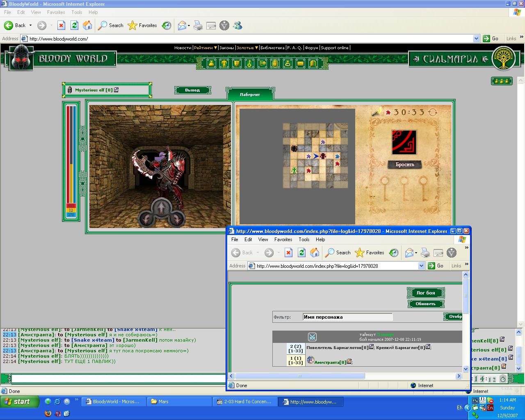Screen dimensions: 525x420
Task: Open the File menu in main window
Action: pyautogui.click(x=7, y=12)
